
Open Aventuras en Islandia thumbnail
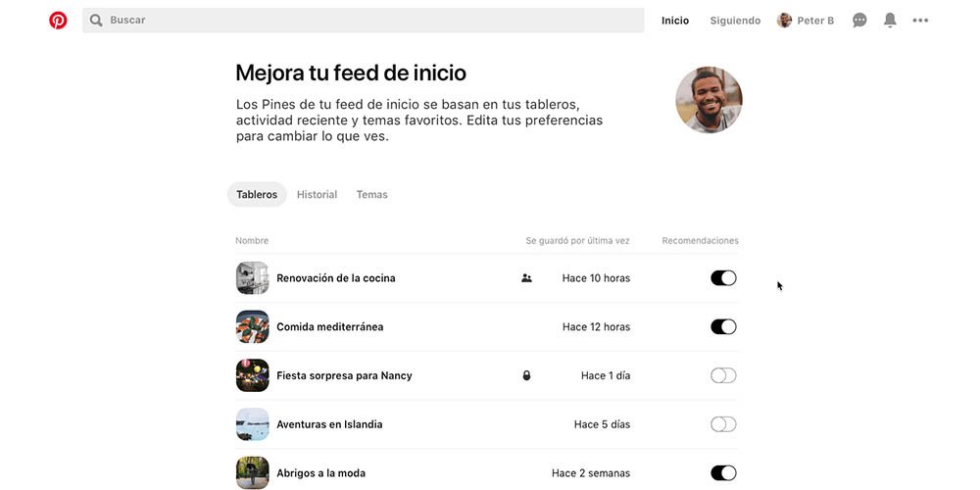253,424
